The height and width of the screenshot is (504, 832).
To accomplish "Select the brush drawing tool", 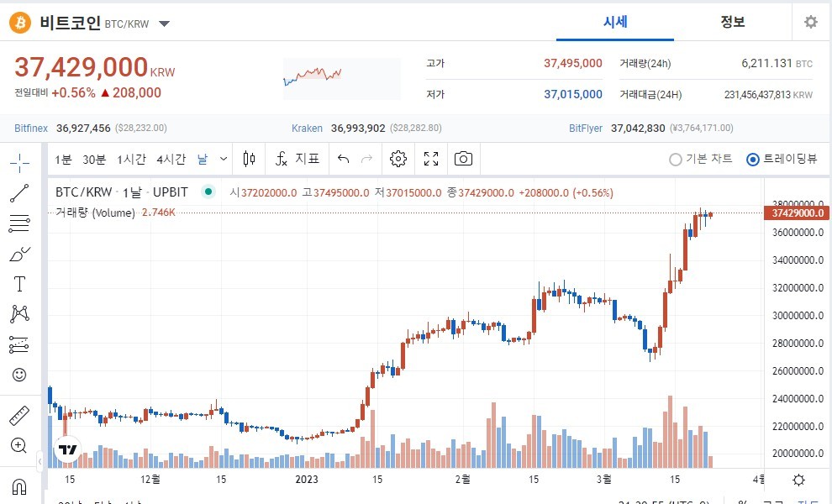I will (19, 253).
